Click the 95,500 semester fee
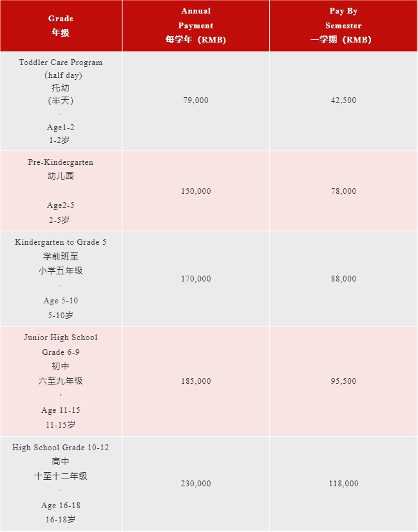Viewport: 418px width, 532px height. pos(343,381)
